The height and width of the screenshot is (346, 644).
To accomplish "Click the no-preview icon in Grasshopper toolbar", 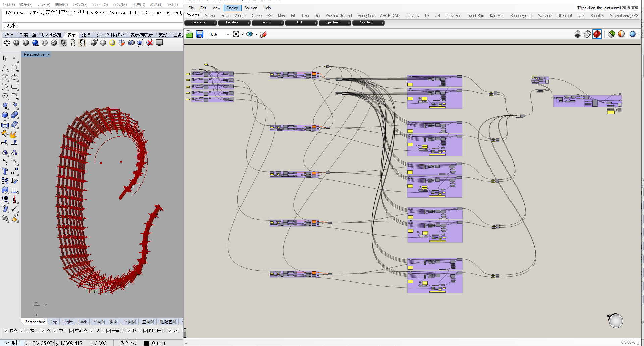I will pos(578,34).
